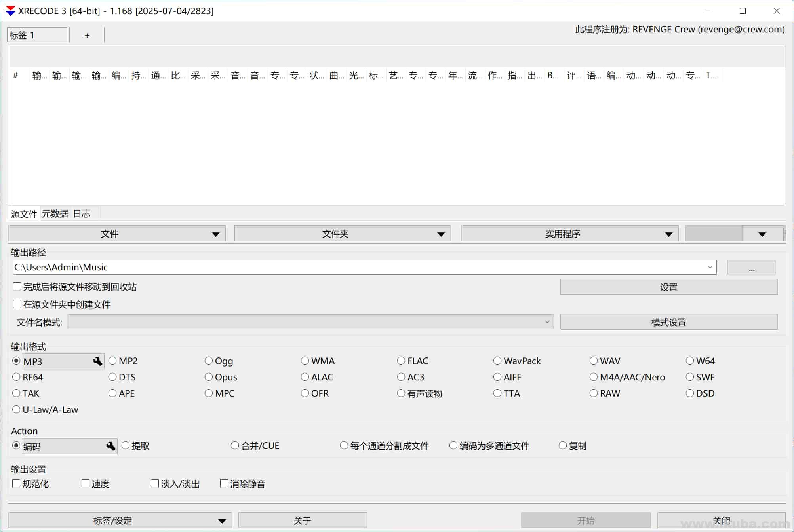The height and width of the screenshot is (532, 794).
Task: Select the 标签 1 tab
Action: 38,35
